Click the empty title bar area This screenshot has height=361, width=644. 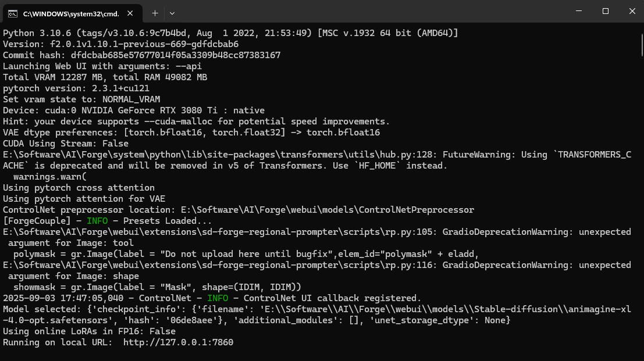(x=372, y=12)
